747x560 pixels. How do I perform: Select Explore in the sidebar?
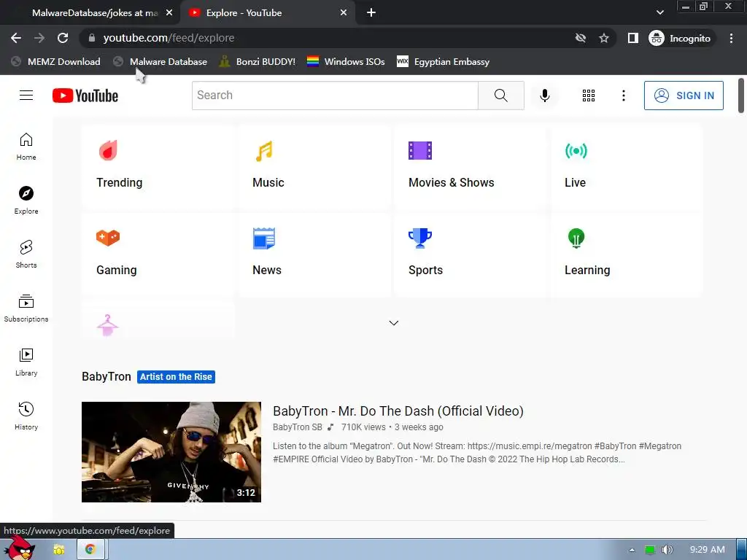[x=26, y=200]
